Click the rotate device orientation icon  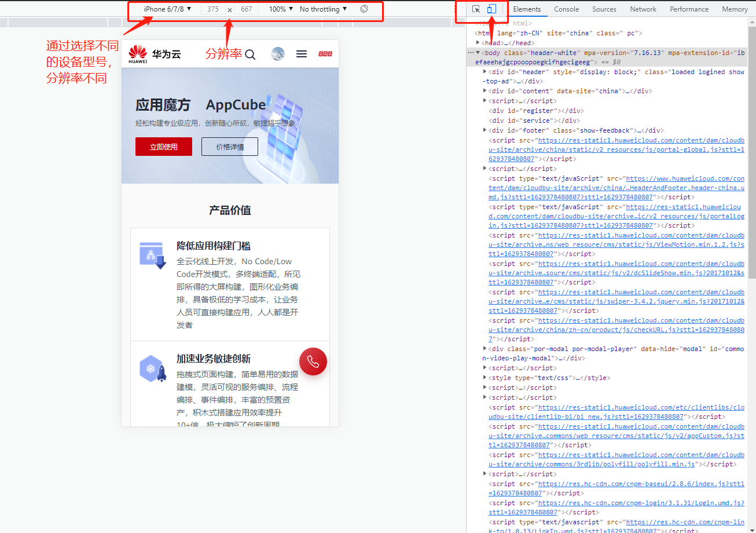[364, 9]
